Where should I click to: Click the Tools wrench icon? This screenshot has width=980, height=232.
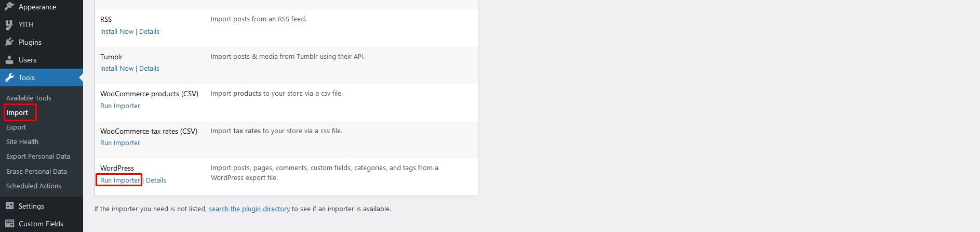9,78
